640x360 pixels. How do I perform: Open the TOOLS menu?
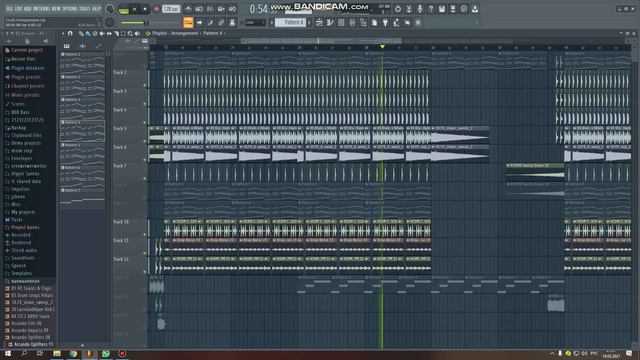[85, 9]
